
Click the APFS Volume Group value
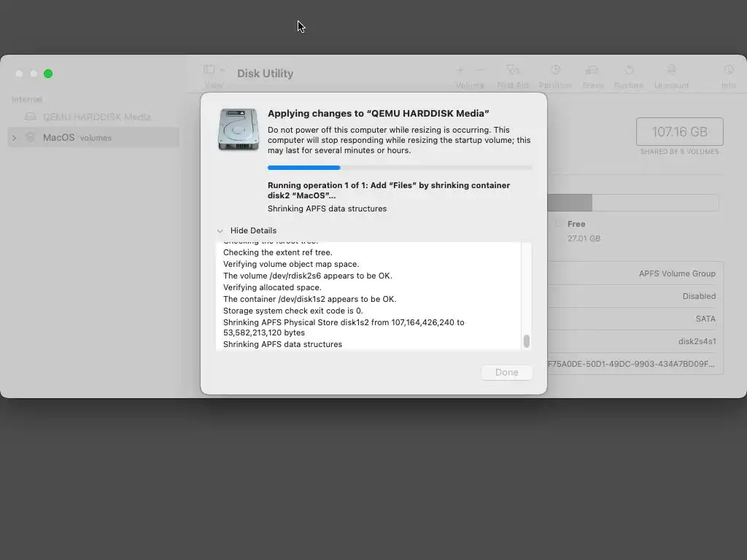coord(677,273)
